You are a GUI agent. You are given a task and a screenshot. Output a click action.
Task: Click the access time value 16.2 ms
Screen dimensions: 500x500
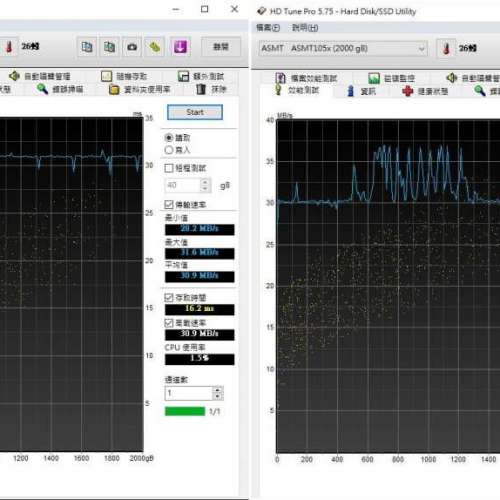click(x=199, y=309)
